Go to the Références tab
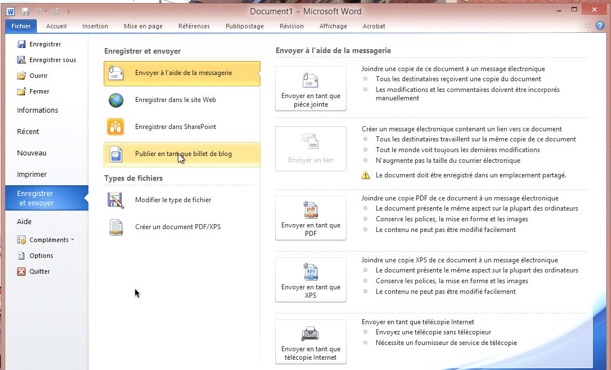 (x=194, y=26)
